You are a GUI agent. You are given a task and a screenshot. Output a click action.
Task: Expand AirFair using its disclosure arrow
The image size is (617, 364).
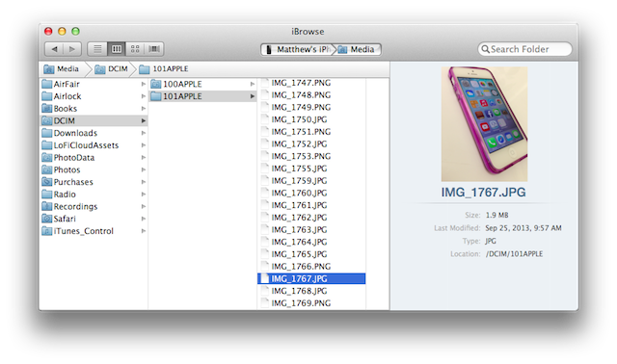[144, 84]
